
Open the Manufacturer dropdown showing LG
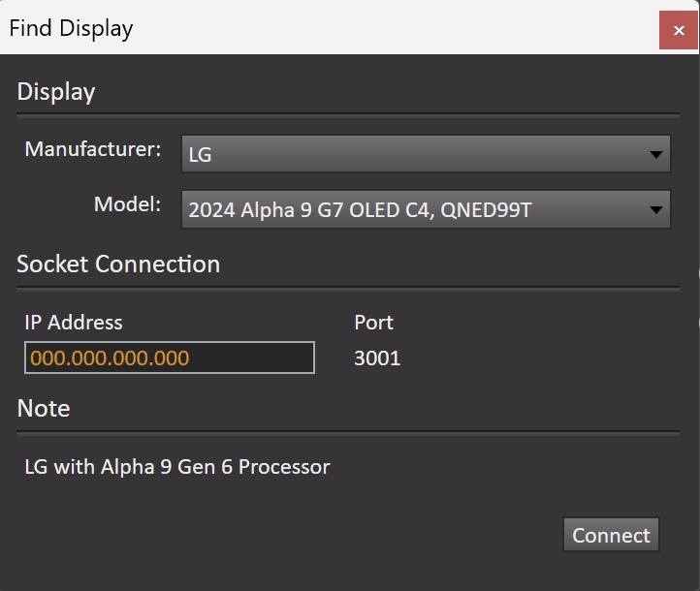(426, 154)
